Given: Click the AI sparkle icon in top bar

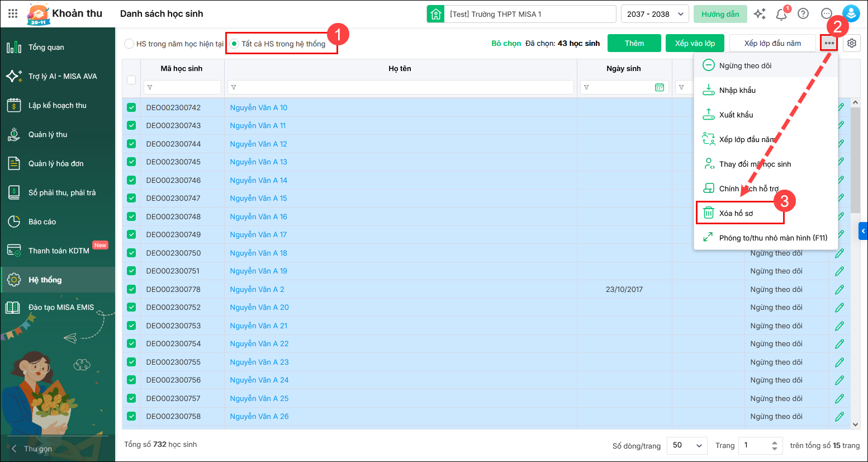Looking at the screenshot, I should (760, 14).
